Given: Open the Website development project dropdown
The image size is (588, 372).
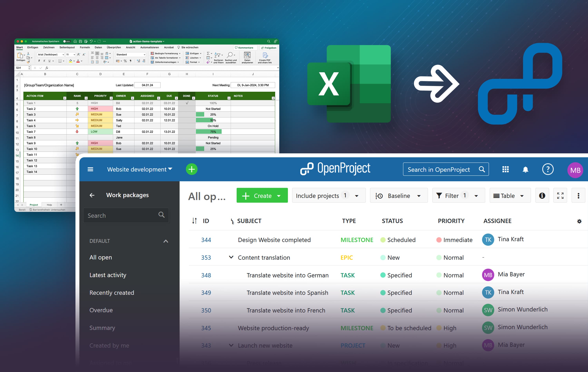Looking at the screenshot, I should (x=140, y=169).
